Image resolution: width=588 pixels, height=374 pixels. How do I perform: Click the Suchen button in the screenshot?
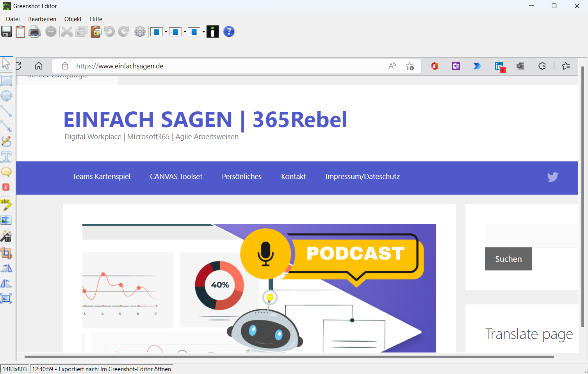tap(508, 259)
